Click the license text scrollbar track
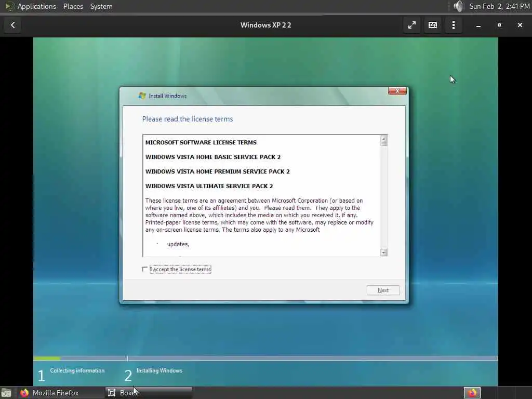The height and width of the screenshot is (399, 532). pyautogui.click(x=384, y=197)
